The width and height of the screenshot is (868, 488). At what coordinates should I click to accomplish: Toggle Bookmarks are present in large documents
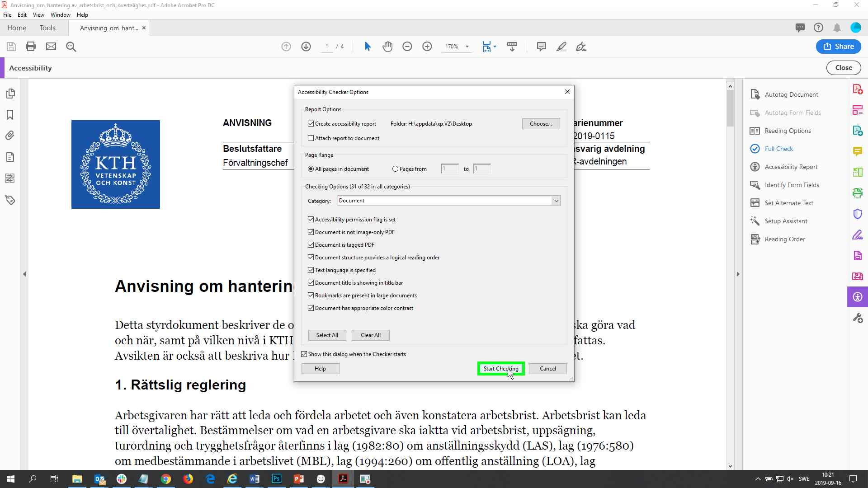click(x=311, y=296)
